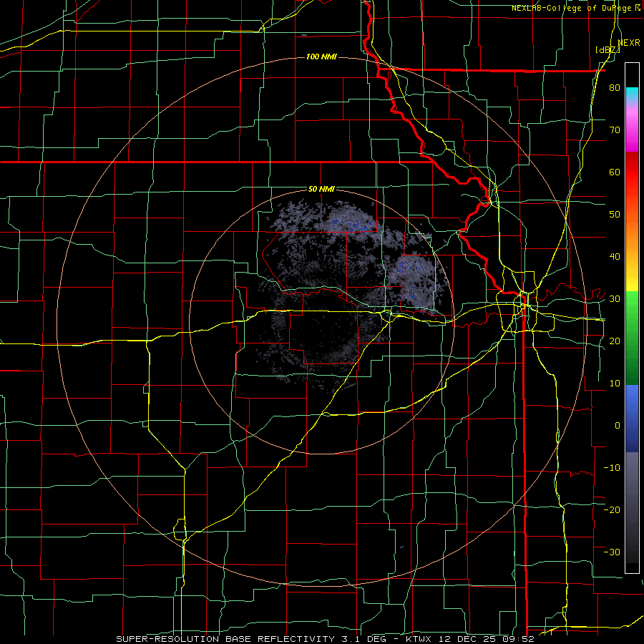Click the 10 value on the dBZ scale

615,384
